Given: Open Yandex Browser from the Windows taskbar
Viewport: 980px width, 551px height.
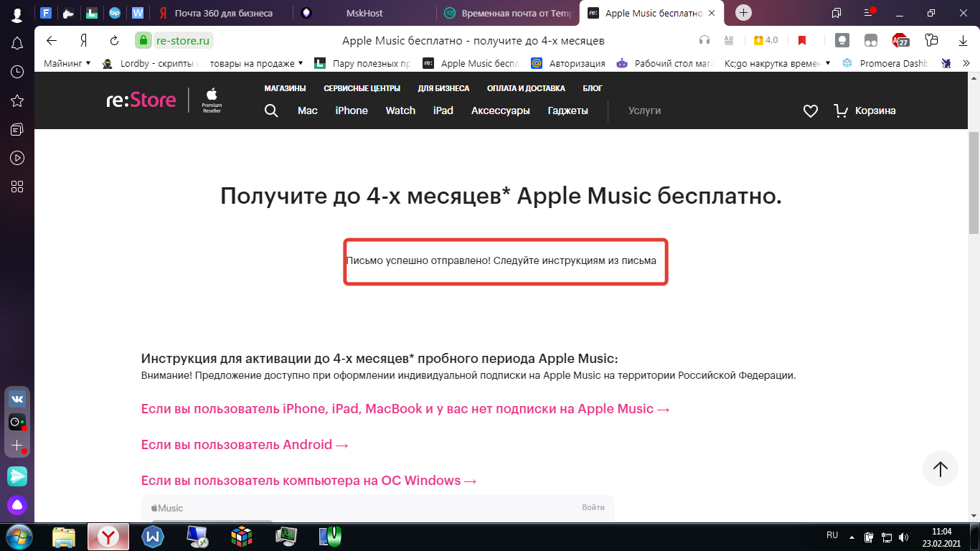Looking at the screenshot, I should coord(108,536).
